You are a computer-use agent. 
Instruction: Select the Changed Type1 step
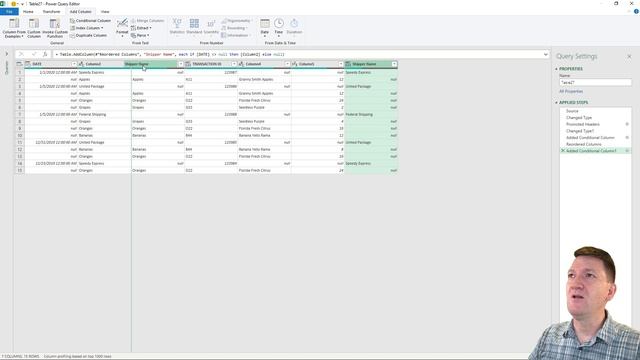pos(580,131)
